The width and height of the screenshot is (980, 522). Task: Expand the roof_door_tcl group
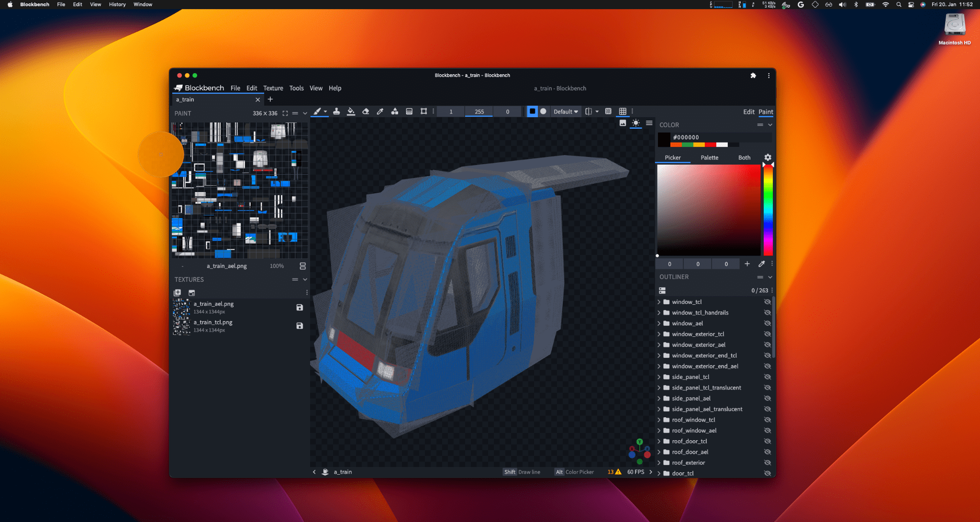(x=660, y=441)
